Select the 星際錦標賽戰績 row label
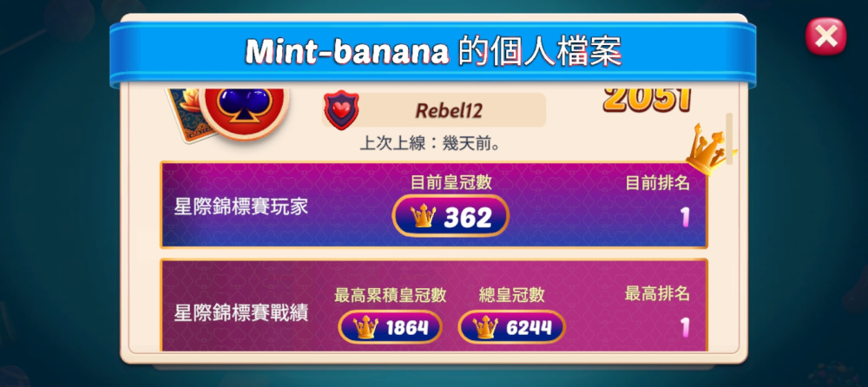The height and width of the screenshot is (387, 868). click(x=240, y=313)
